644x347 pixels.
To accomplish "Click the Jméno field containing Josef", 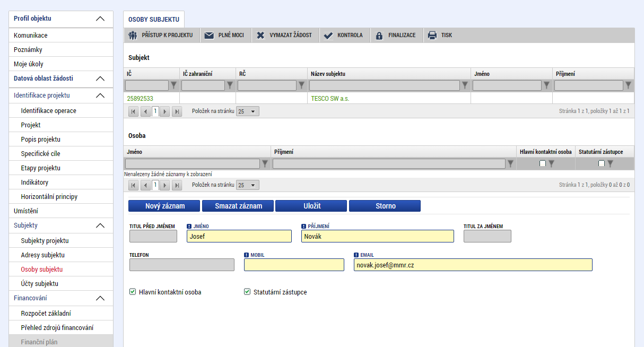I will 239,236.
